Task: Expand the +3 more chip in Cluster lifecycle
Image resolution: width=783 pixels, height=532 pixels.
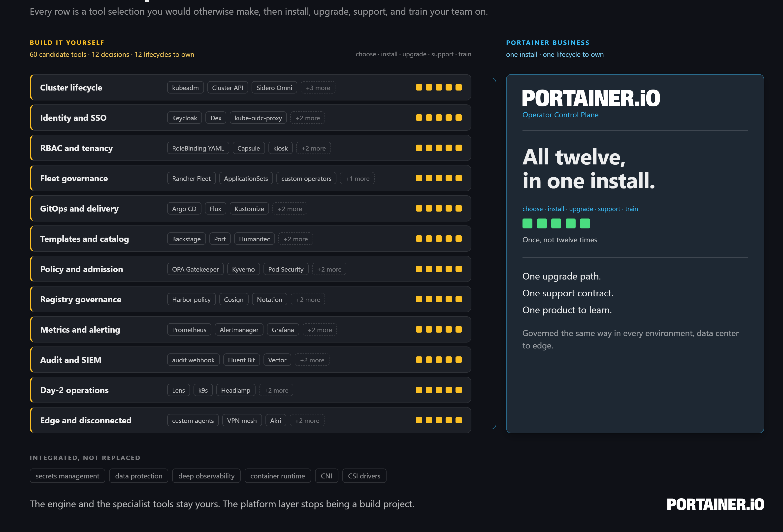Action: [x=318, y=88]
